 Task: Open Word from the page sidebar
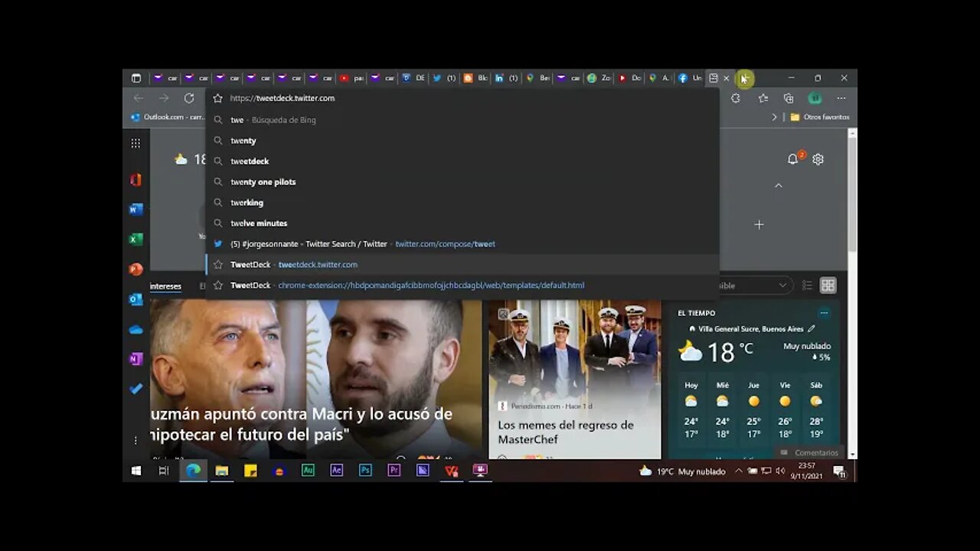pos(136,210)
